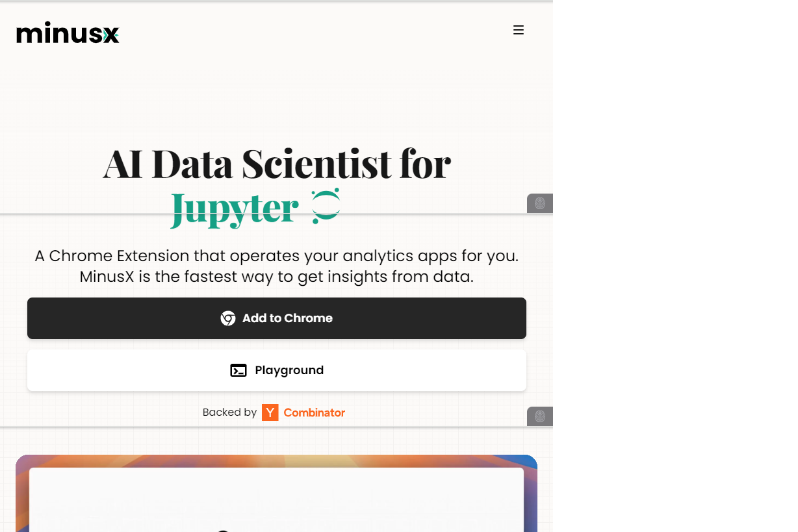The image size is (798, 532).
Task: Click the AI Data Scientist headline
Action: (277, 164)
